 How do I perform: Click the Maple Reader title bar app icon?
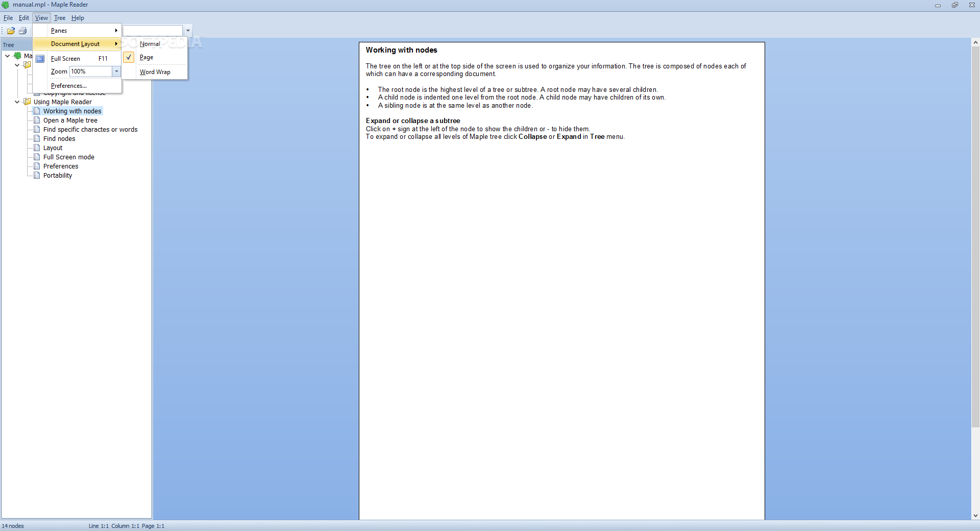click(6, 5)
